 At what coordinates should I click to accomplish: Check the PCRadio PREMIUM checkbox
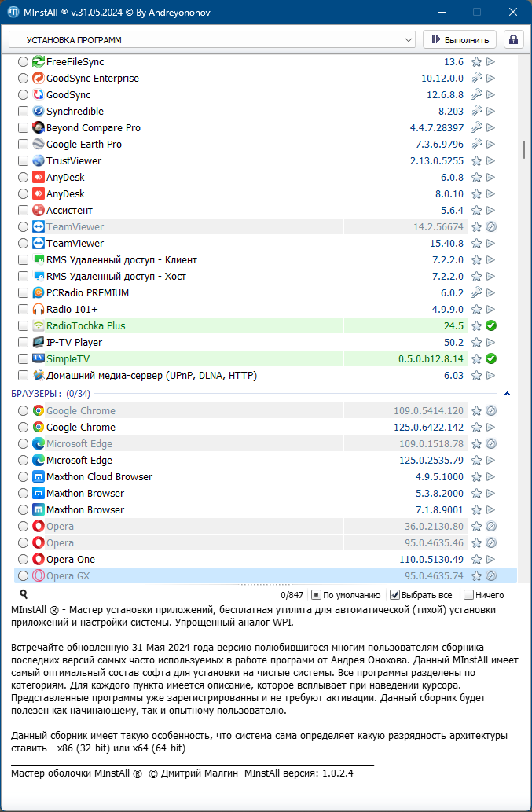[23, 293]
